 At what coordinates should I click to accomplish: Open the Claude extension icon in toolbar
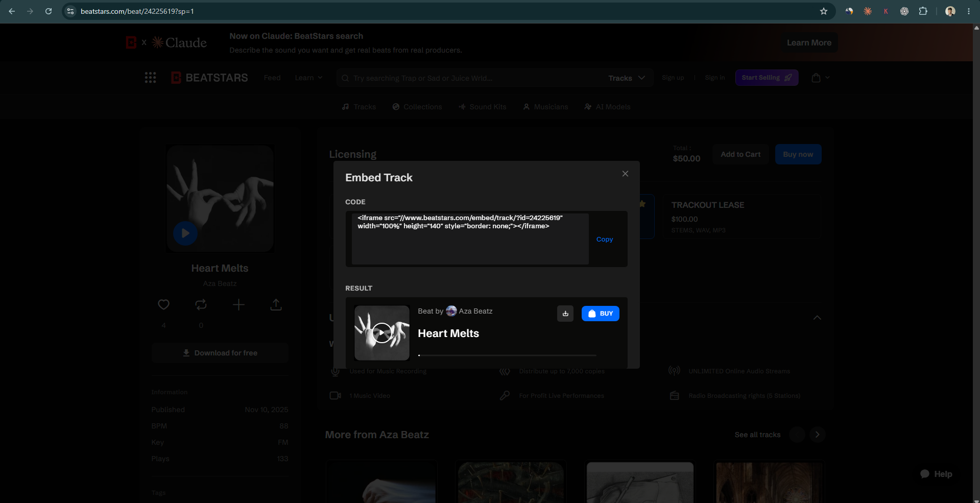point(868,11)
